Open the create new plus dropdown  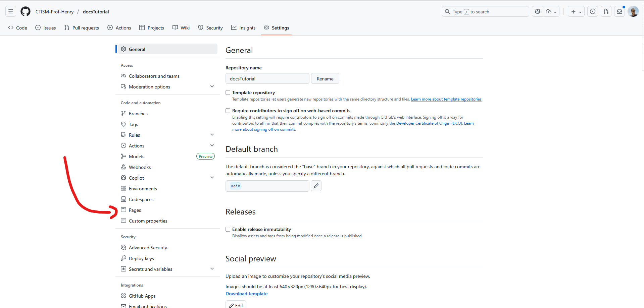click(576, 12)
